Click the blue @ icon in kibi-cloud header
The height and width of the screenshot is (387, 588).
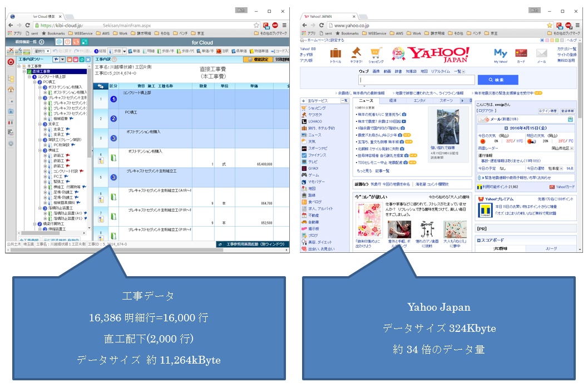59,42
